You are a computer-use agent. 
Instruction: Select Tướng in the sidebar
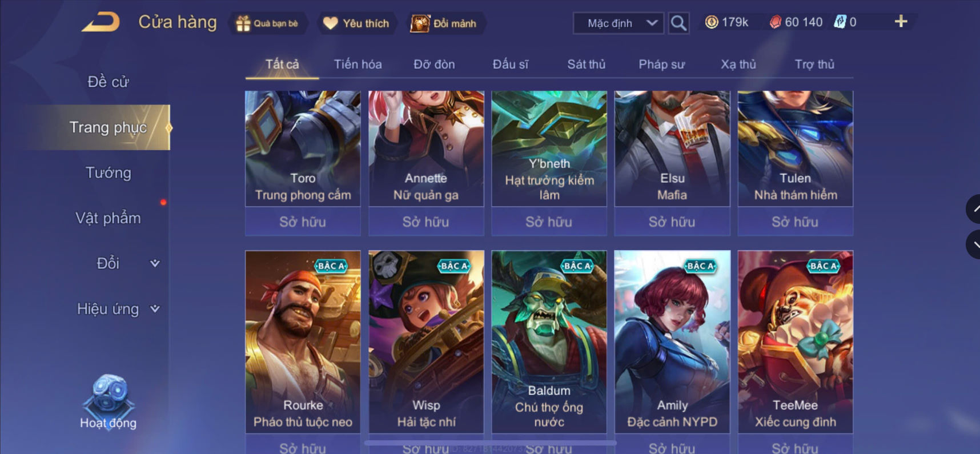click(x=108, y=172)
